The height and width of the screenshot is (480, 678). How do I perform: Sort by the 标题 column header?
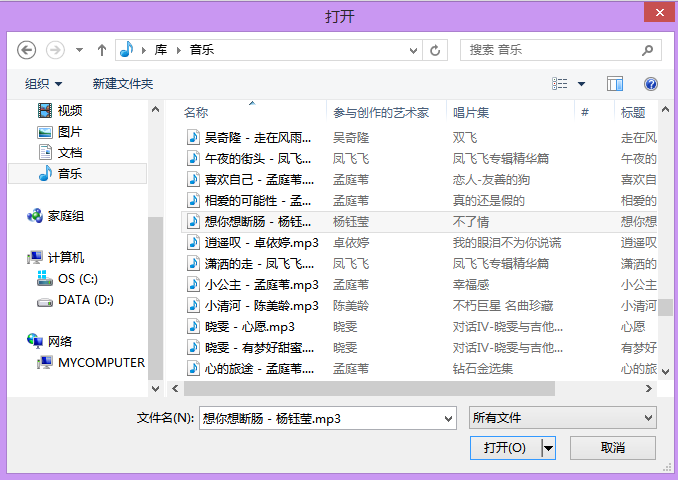pos(633,113)
